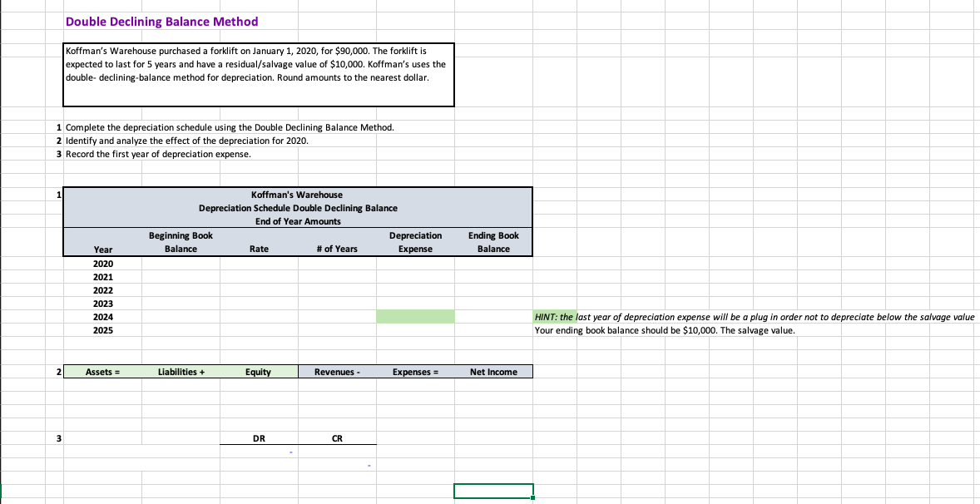Viewport: 980px width, 504px height.
Task: Click the Depreciation Expense header cell
Action: [415, 241]
